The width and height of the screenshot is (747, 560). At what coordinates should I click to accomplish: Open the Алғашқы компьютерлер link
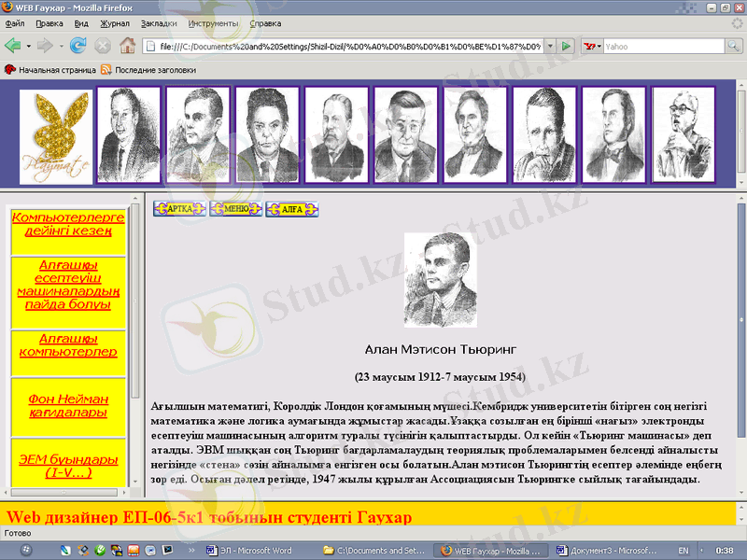pos(68,345)
